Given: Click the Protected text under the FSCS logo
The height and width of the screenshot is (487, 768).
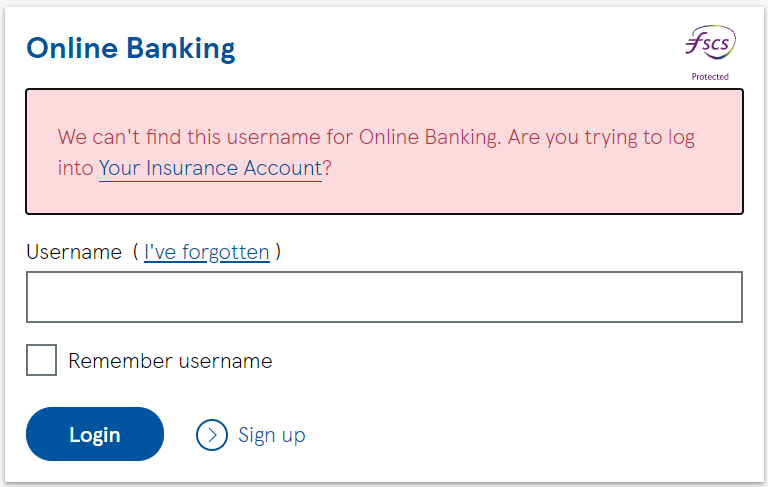Looking at the screenshot, I should (710, 76).
